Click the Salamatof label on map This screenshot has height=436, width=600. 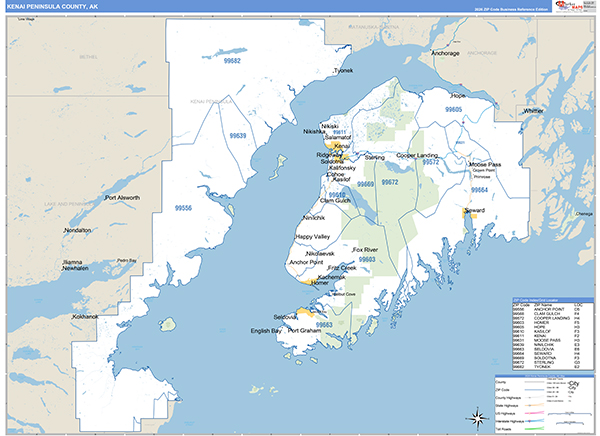(x=338, y=137)
